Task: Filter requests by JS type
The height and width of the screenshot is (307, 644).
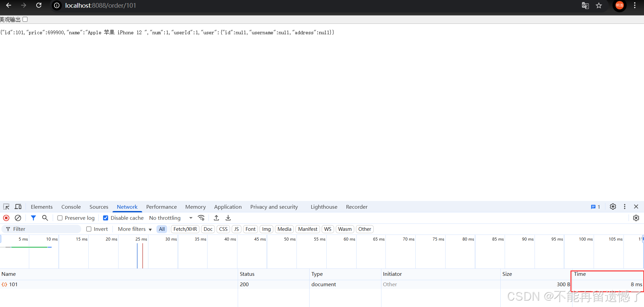Action: (x=236, y=229)
